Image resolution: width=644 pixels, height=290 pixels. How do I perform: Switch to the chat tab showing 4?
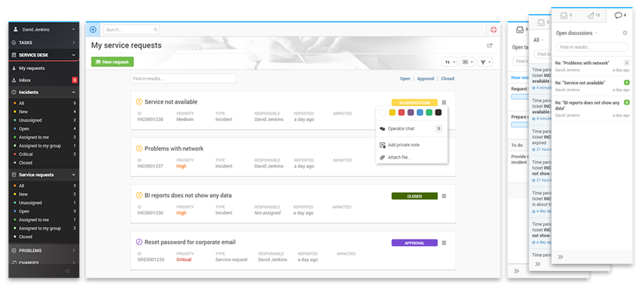point(620,15)
